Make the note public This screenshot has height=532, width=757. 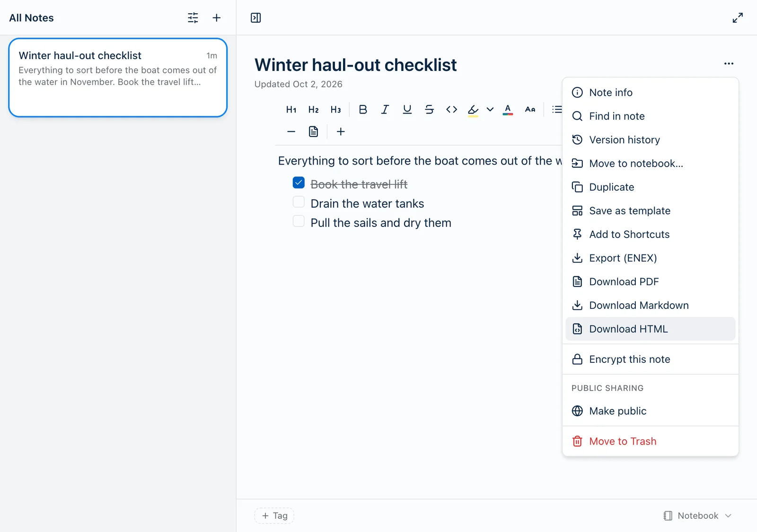tap(650, 411)
